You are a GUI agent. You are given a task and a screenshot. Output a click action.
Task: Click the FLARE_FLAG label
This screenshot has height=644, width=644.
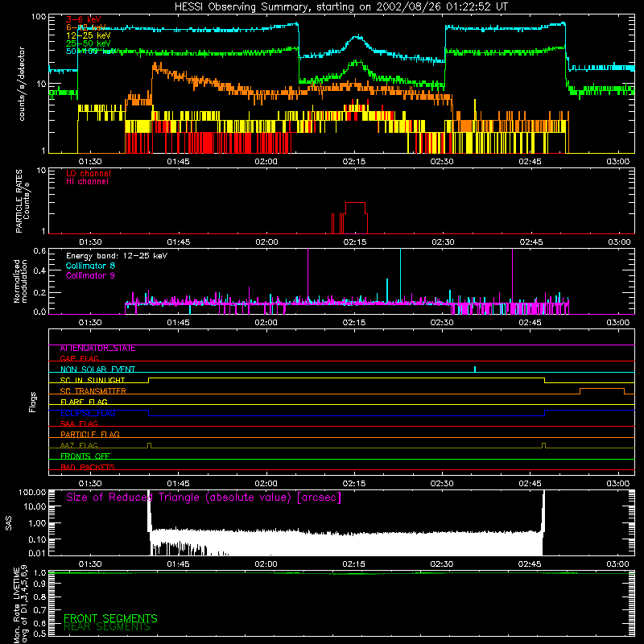tap(84, 402)
